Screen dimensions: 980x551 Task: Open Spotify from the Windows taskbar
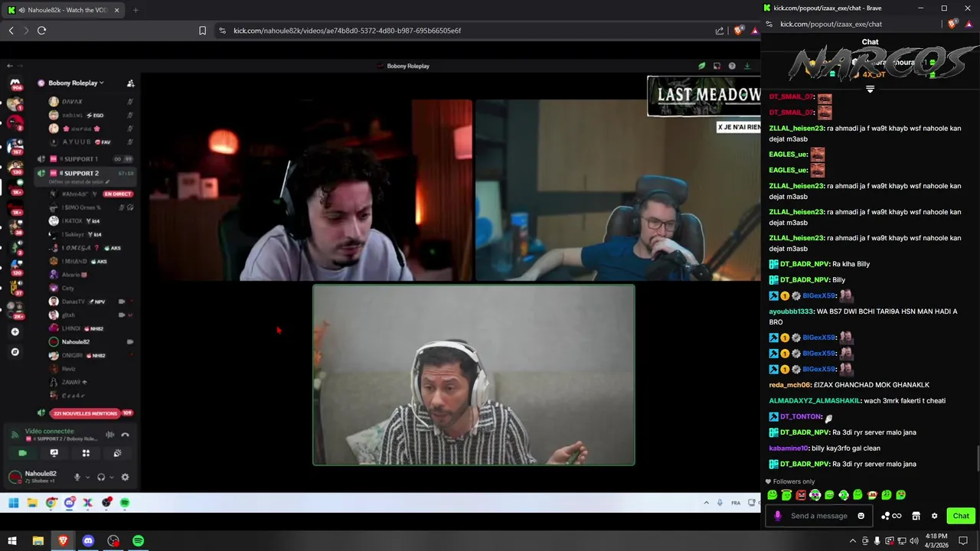point(138,541)
